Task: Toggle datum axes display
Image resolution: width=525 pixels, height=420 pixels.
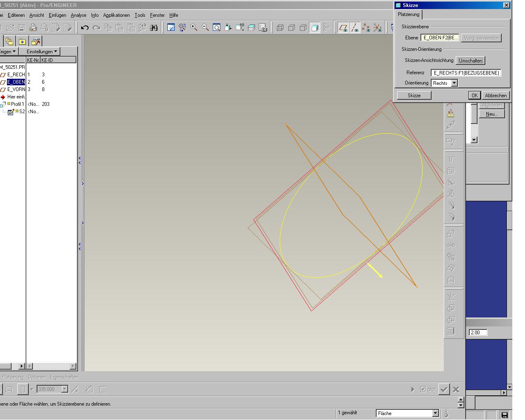Action: (355, 28)
